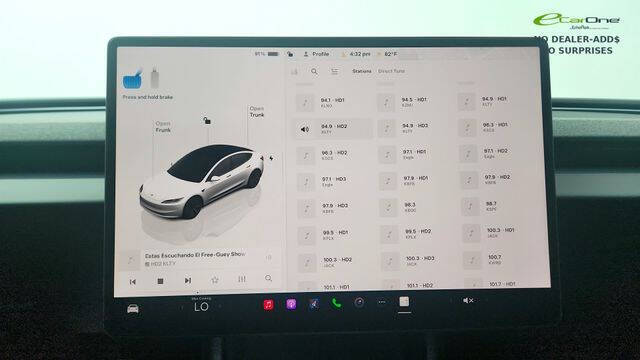Open the three-dot all apps launcher
The height and width of the screenshot is (360, 640).
(x=382, y=302)
